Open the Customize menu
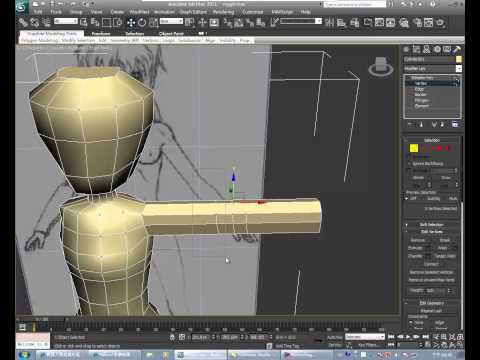Screen dimensions: 480x360 coord(253,12)
